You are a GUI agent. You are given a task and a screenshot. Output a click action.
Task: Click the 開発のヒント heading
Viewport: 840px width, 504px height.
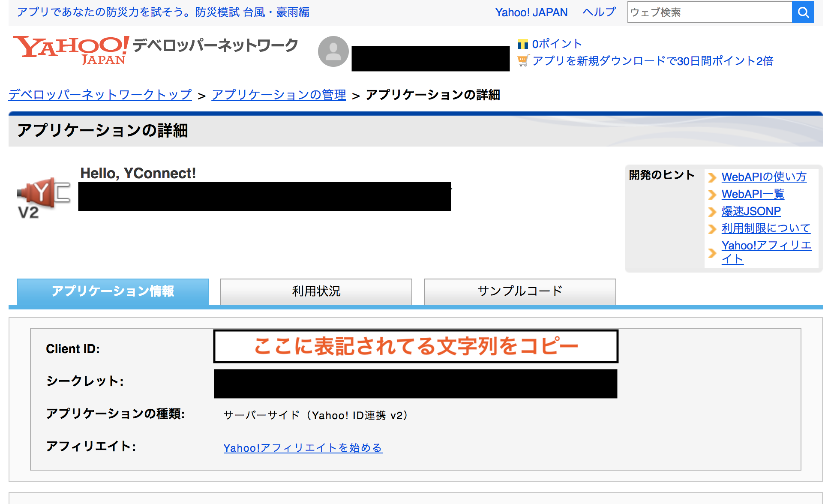[x=662, y=175]
